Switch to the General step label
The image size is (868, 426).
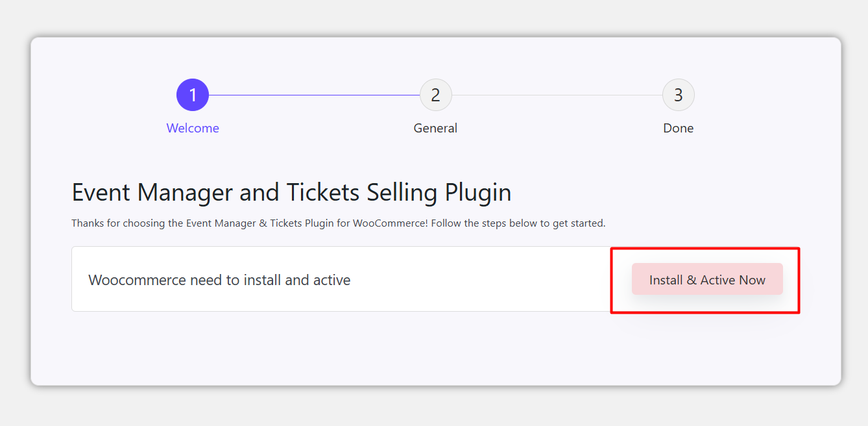(435, 128)
